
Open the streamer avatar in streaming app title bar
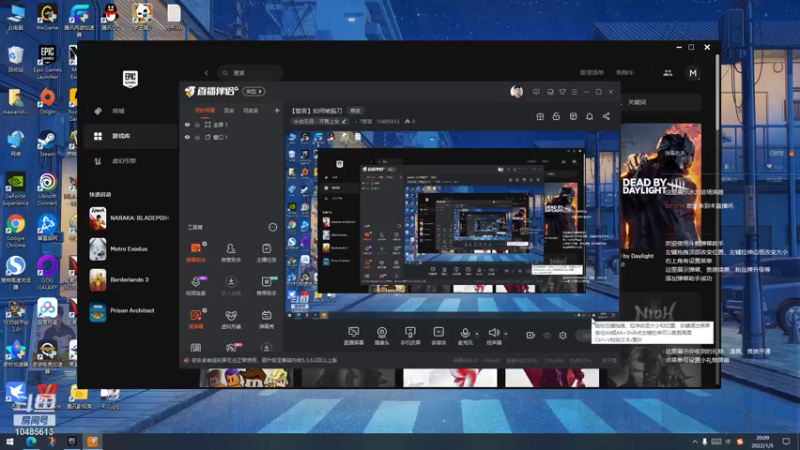tap(516, 91)
